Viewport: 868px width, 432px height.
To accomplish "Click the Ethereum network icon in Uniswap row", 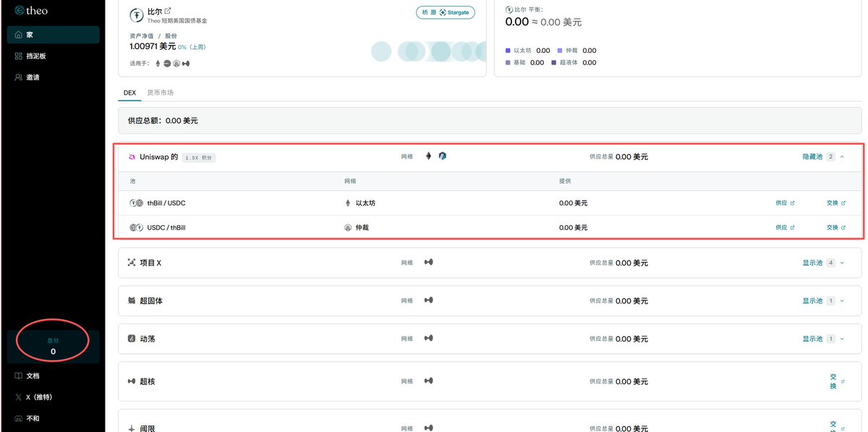I will tap(427, 156).
